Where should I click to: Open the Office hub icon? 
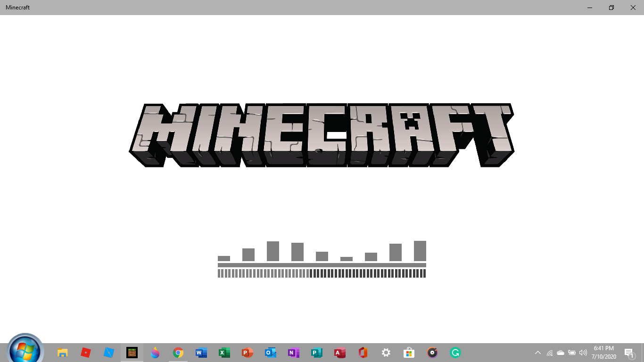(x=363, y=353)
